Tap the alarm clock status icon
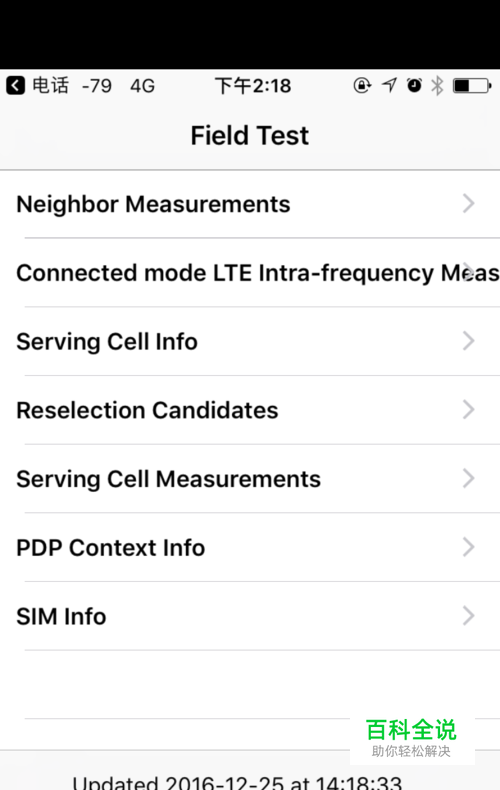 (414, 85)
